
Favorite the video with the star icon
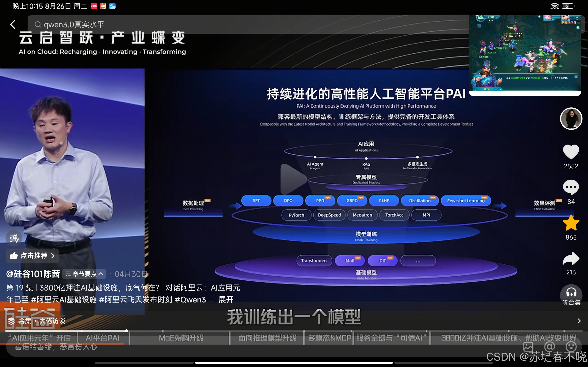pyautogui.click(x=571, y=223)
